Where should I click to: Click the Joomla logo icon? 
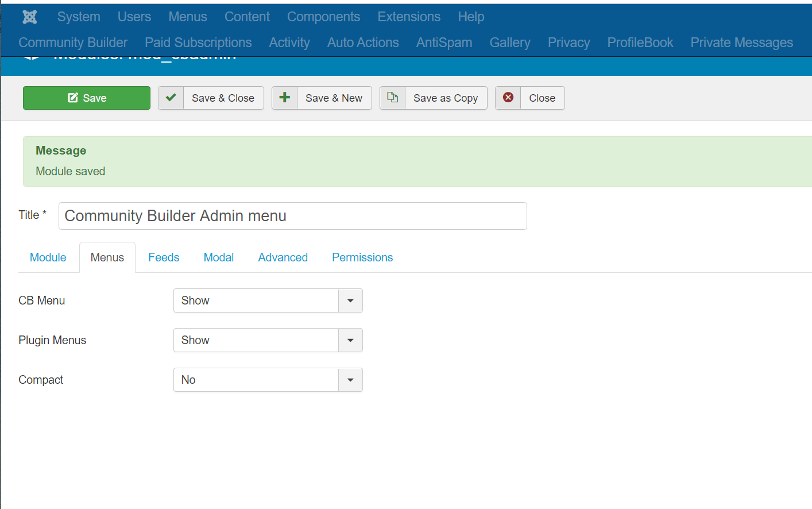[30, 17]
